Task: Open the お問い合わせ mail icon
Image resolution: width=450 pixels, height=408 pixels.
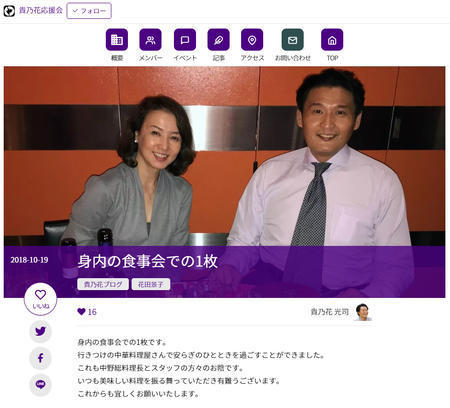Action: click(292, 40)
